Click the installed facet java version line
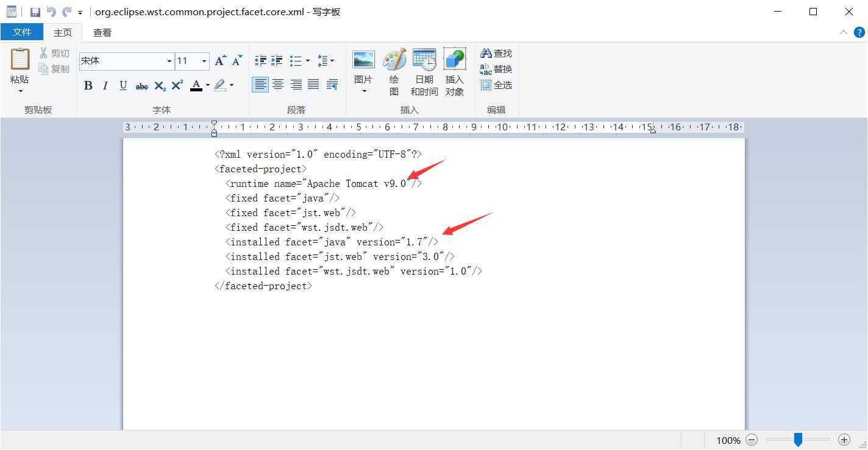This screenshot has width=868, height=450. coord(332,242)
